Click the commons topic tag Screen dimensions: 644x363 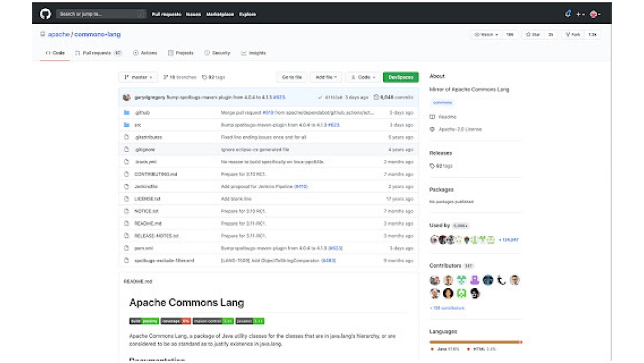tap(442, 103)
